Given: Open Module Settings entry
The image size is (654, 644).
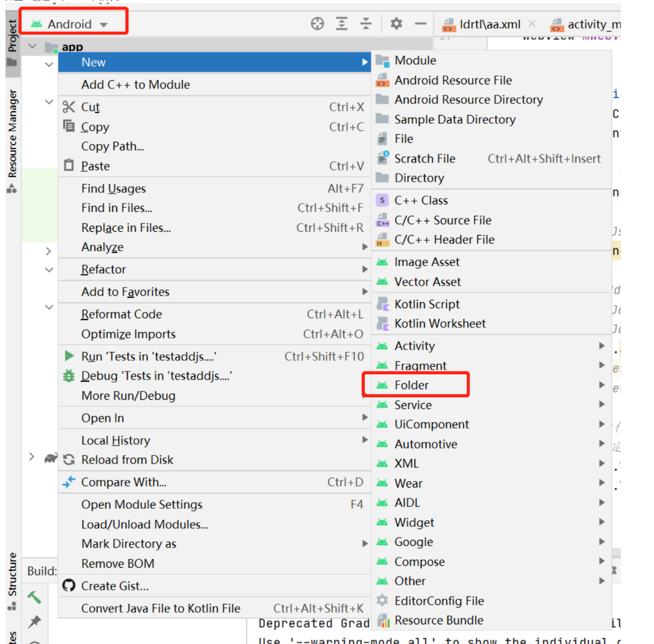Looking at the screenshot, I should point(215,504).
